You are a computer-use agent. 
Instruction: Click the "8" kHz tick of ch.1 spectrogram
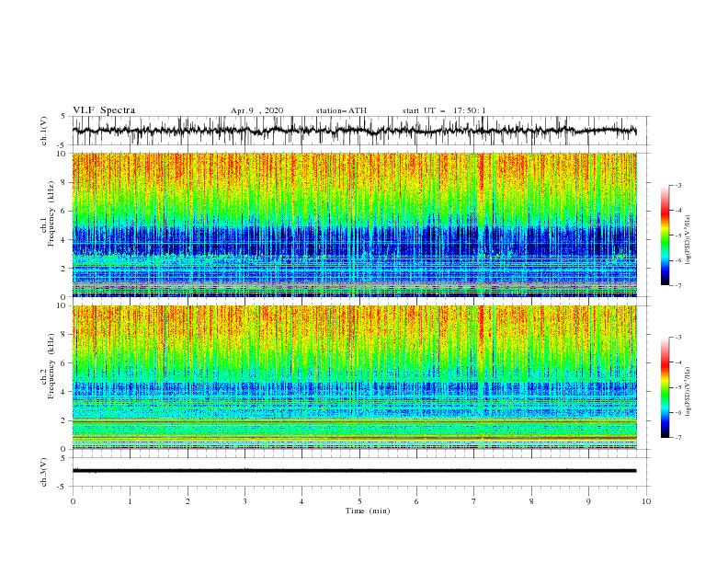pyautogui.click(x=65, y=182)
